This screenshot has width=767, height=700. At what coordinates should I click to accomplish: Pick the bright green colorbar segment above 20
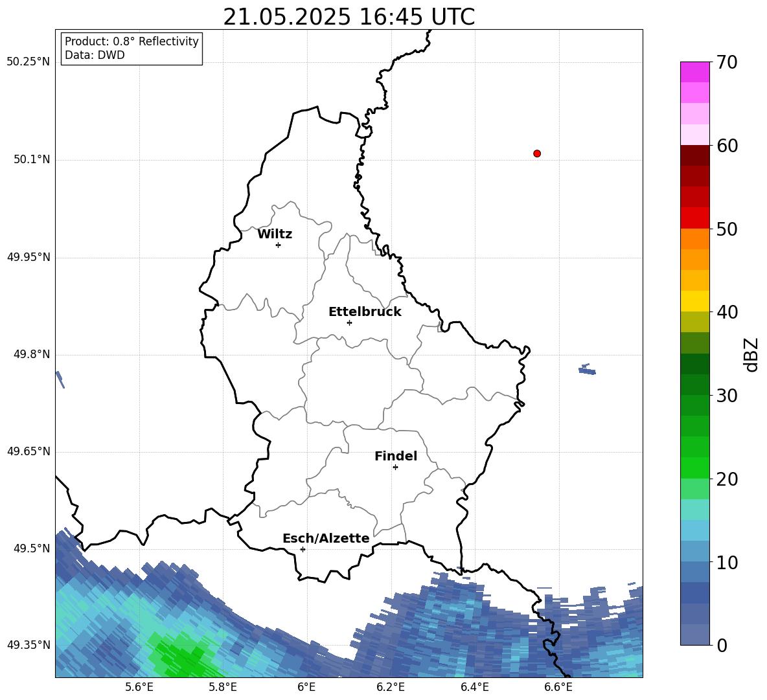(x=694, y=468)
